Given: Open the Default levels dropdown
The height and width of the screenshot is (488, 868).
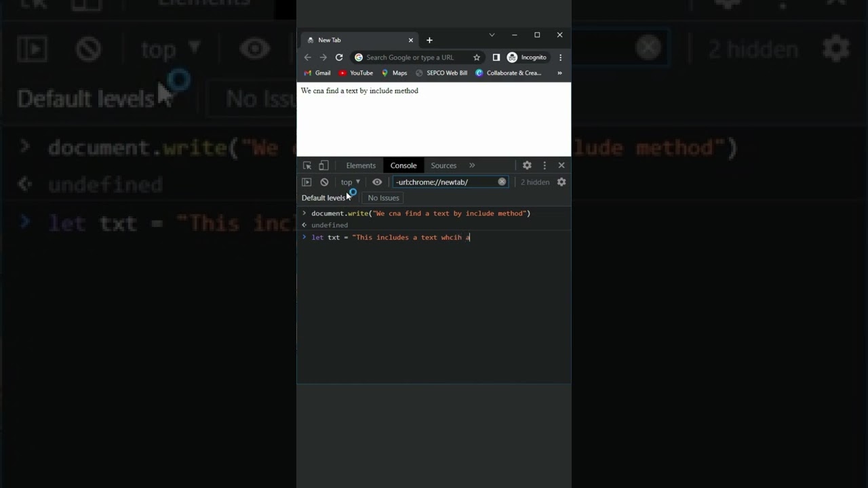Looking at the screenshot, I should tap(326, 198).
